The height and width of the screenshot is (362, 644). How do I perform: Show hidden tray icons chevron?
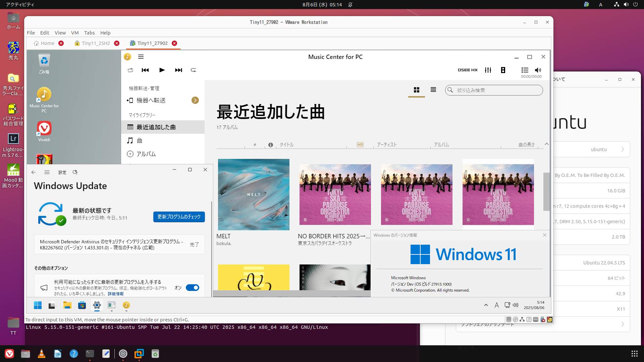click(x=486, y=305)
